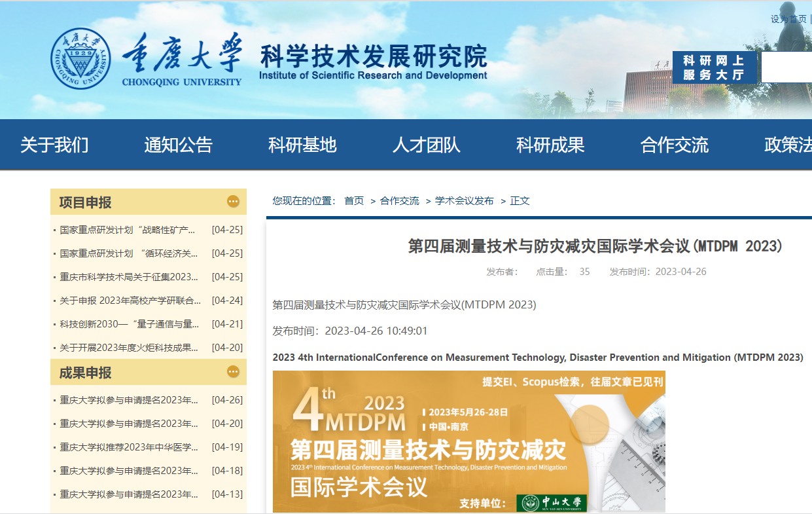Open 人才团队 navigation menu
The image size is (812, 514).
[x=427, y=145]
